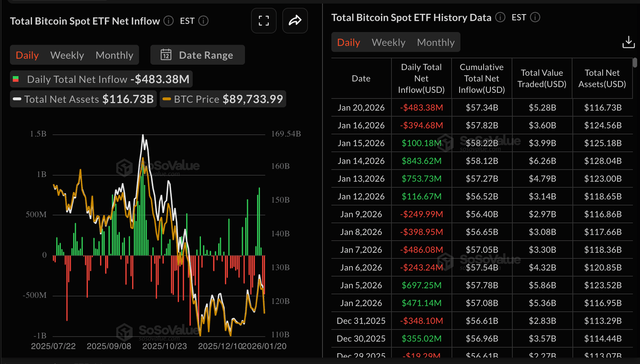The width and height of the screenshot is (640, 364).
Task: Click info icon next to history EST
Action: click(x=535, y=17)
